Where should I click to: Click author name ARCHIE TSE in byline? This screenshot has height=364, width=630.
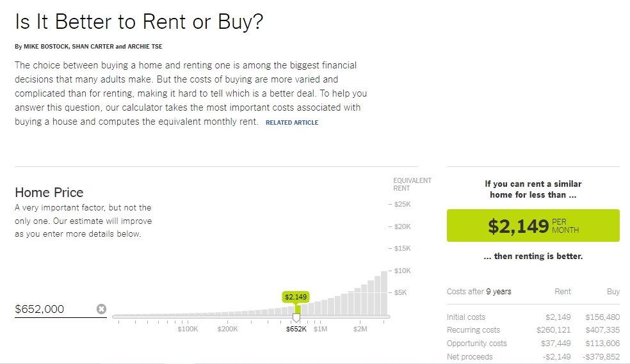point(144,47)
